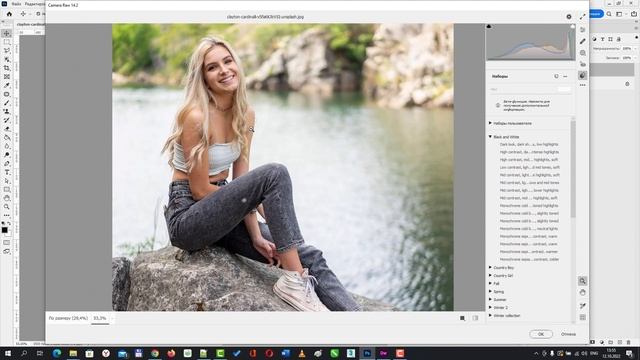Select the Camera Raw Hand tool

coord(582,293)
